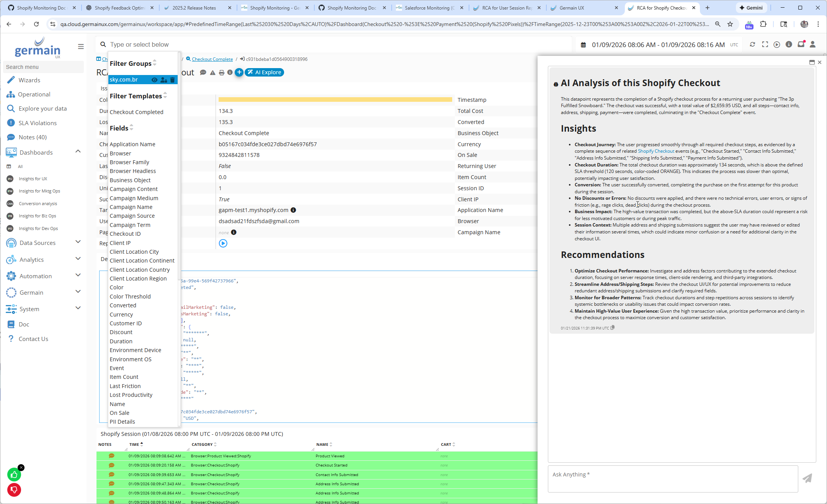The width and height of the screenshot is (827, 504).
Task: Enter fullscreen mode using expand icon
Action: click(765, 45)
